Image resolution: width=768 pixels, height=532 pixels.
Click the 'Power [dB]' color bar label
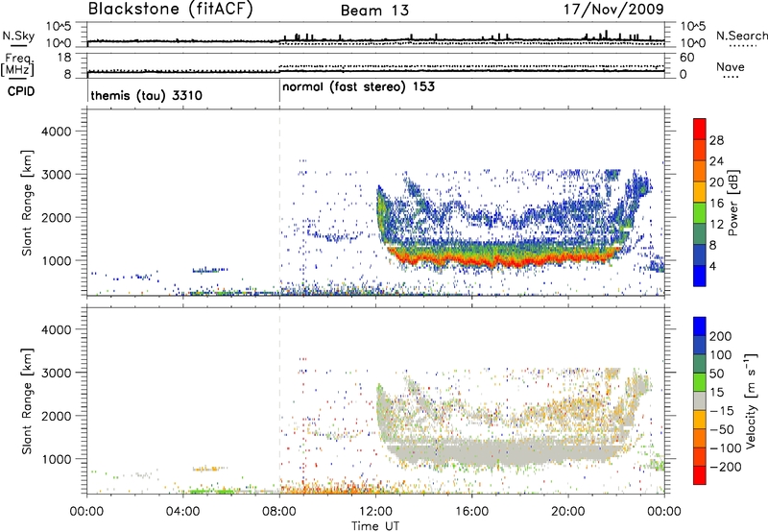[732, 203]
